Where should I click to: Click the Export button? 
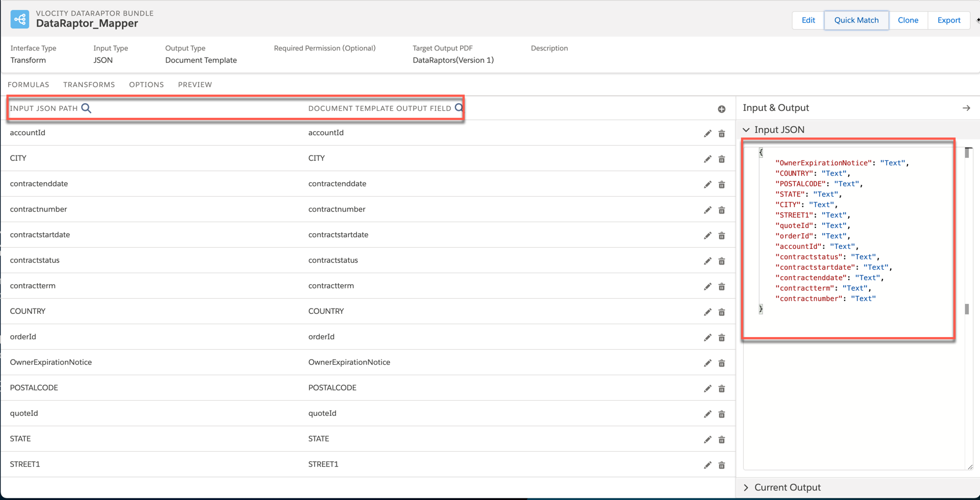click(x=949, y=20)
